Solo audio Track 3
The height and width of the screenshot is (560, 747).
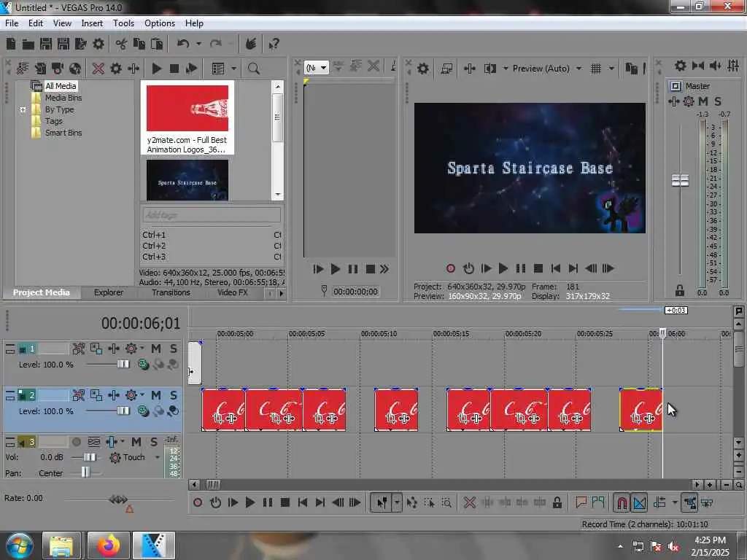tap(154, 442)
